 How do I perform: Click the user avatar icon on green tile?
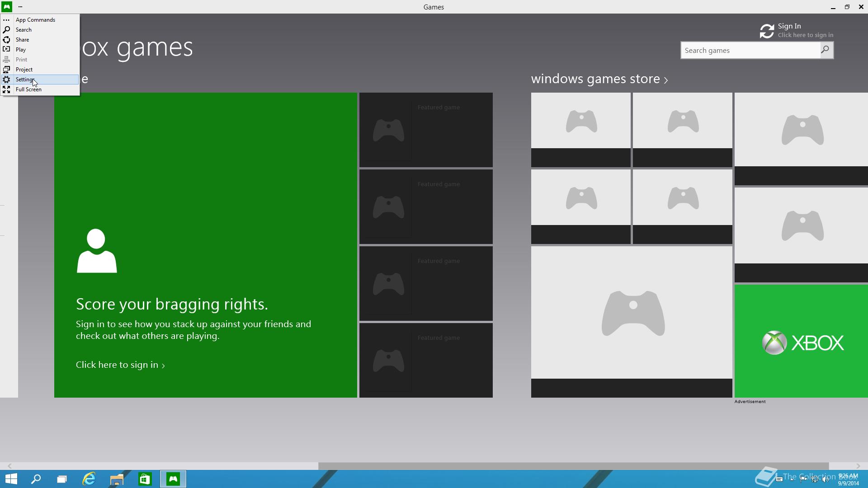97,251
